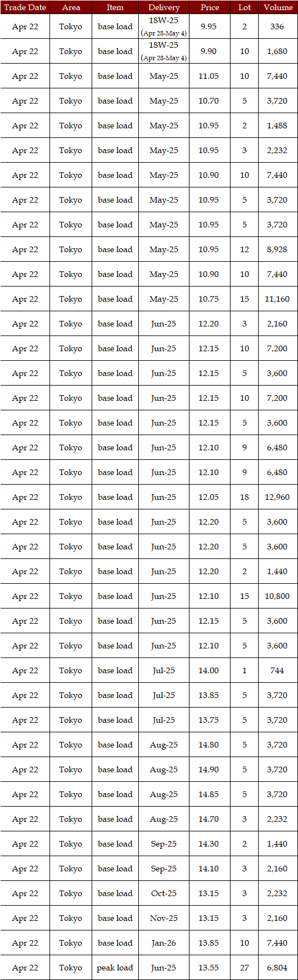Click the Lot column header
This screenshot has height=980, width=298.
point(245,7)
